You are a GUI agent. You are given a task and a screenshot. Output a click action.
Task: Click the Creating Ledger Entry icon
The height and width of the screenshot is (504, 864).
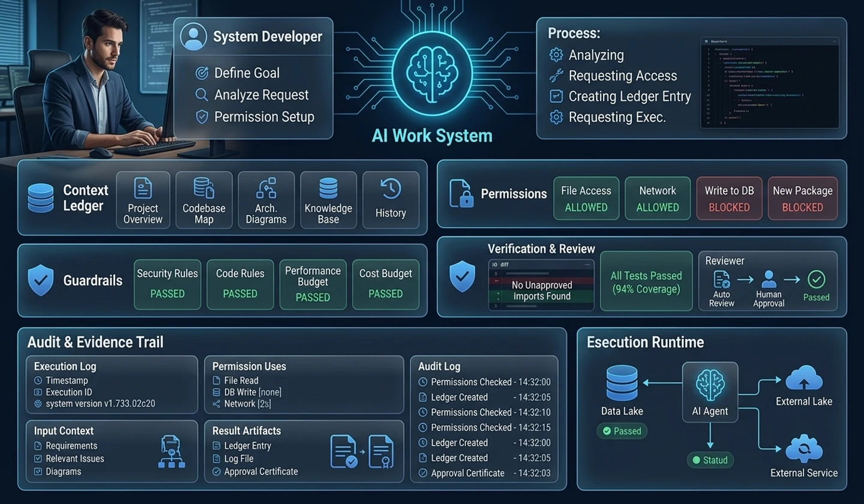(x=556, y=96)
